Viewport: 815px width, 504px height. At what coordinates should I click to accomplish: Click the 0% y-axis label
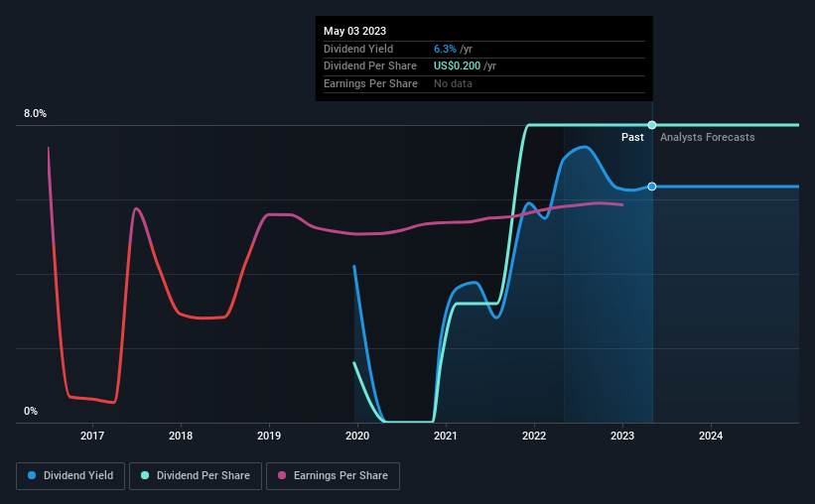coord(31,411)
